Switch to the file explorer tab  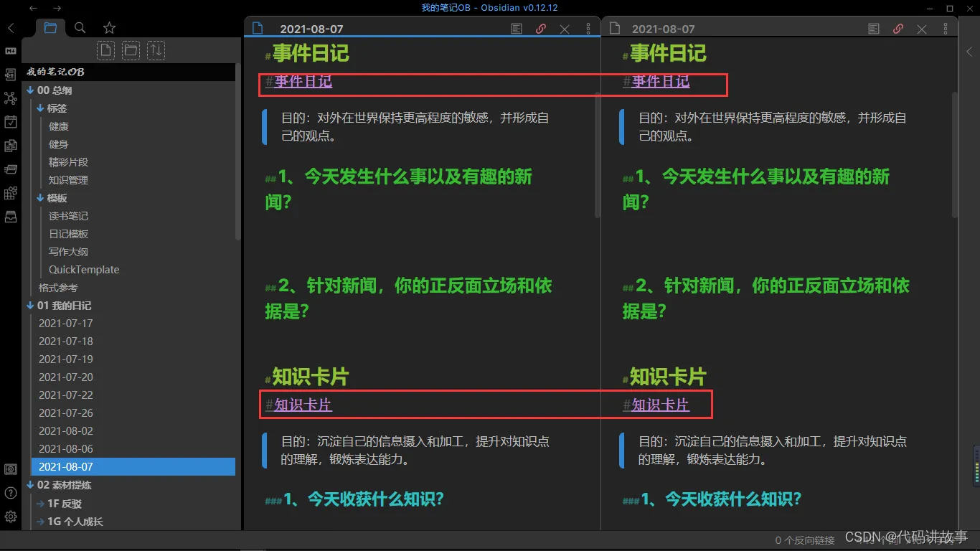pos(50,28)
